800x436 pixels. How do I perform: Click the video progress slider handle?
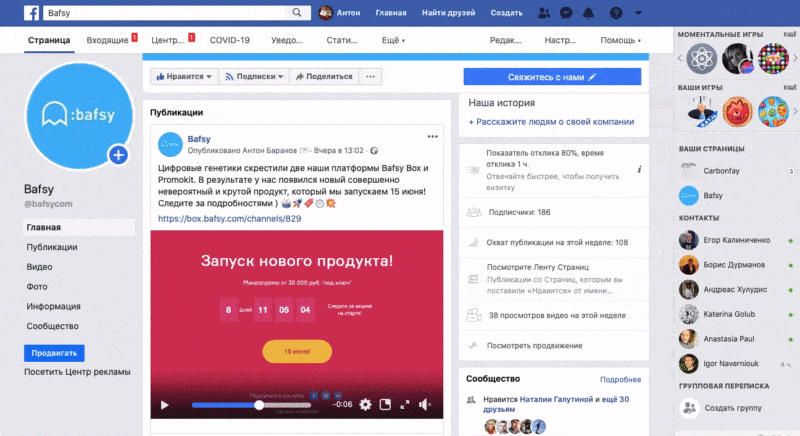tap(259, 405)
